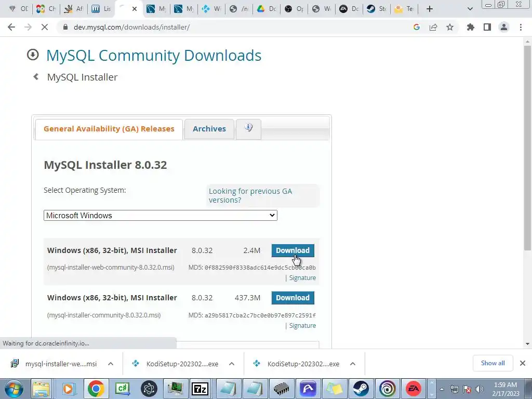This screenshot has width=532, height=399.
Task: Open 'Looking for previous GA versions?' link
Action: click(x=250, y=195)
